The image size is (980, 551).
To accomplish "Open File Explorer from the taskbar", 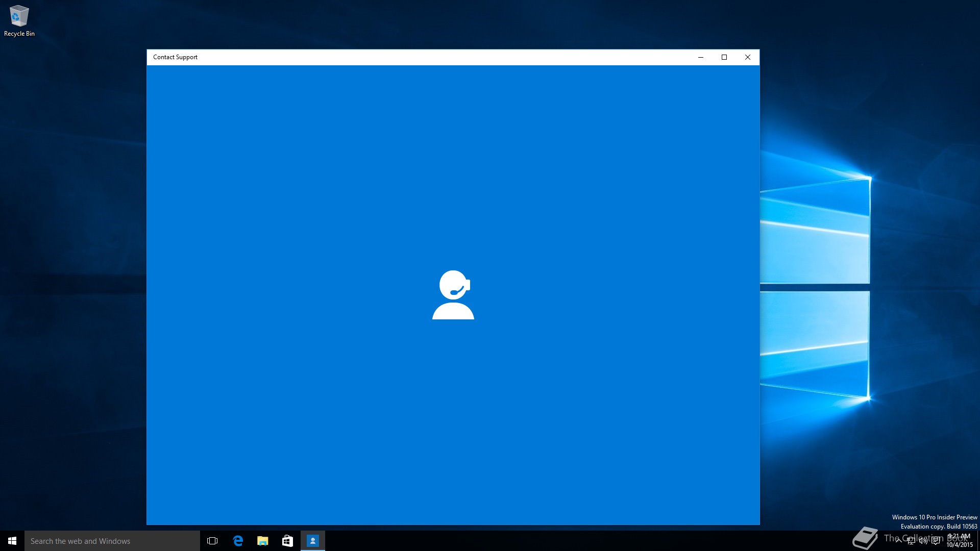I will tap(262, 541).
